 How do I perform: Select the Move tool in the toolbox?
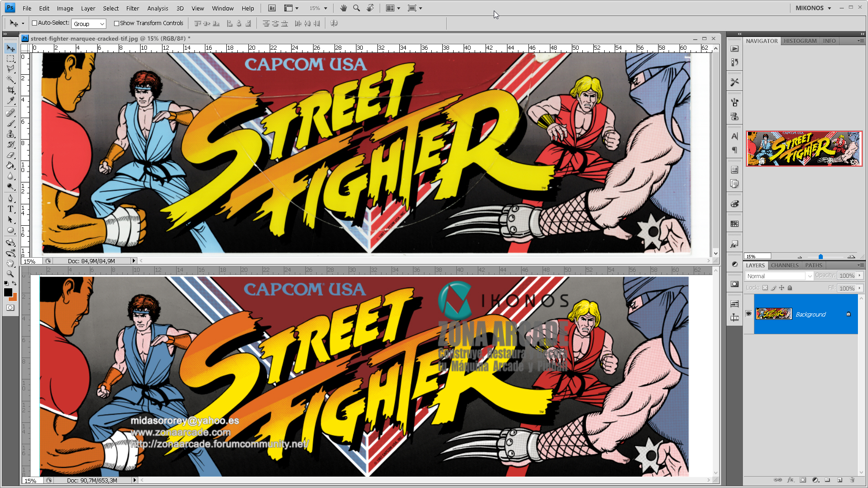coord(10,48)
